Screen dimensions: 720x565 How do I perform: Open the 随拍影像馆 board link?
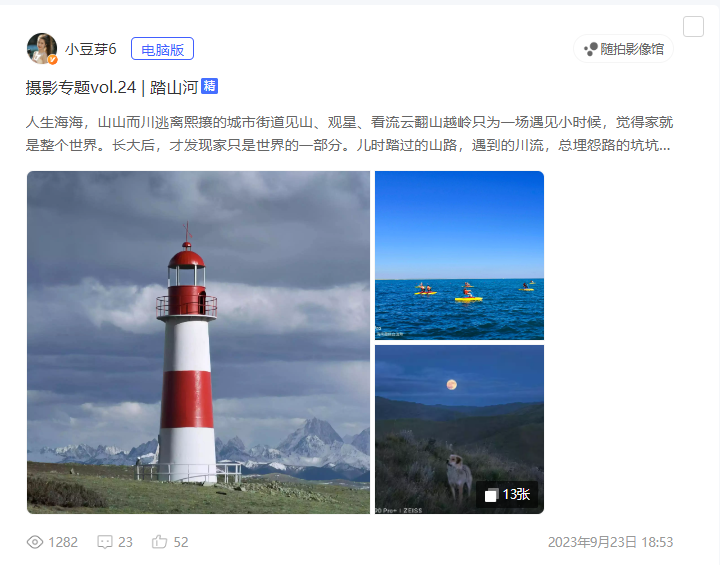[624, 49]
